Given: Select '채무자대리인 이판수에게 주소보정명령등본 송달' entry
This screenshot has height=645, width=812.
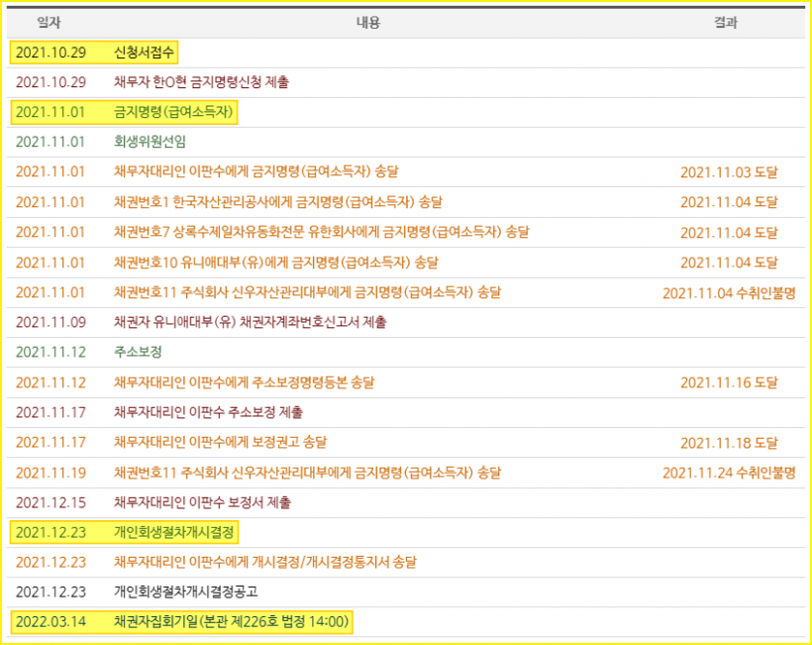Looking at the screenshot, I should point(244,382).
